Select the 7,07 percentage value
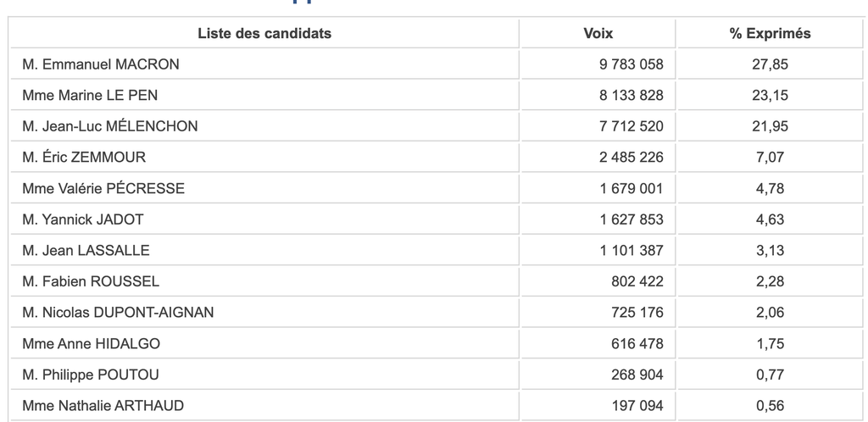Viewport: 868px width, 422px height. click(x=770, y=157)
